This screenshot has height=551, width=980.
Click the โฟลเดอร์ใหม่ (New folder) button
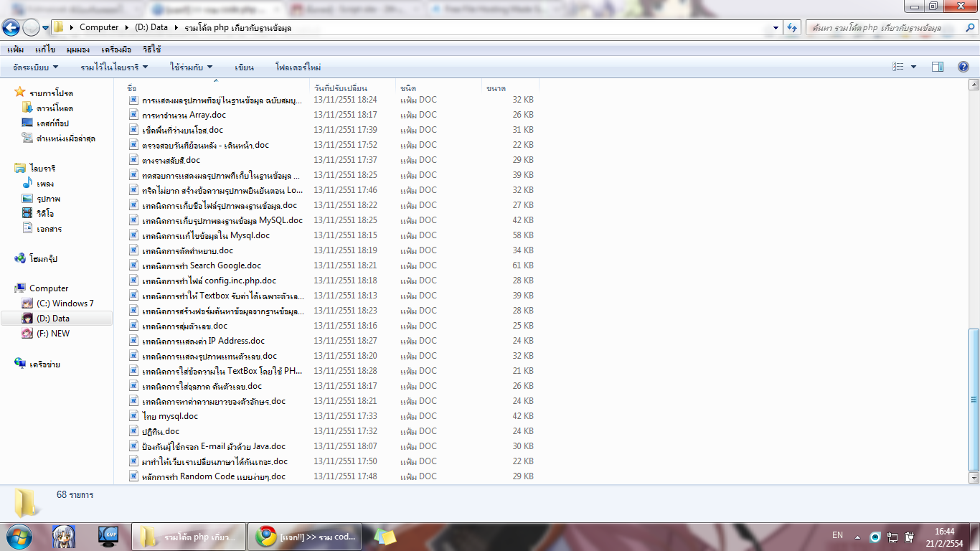point(298,67)
